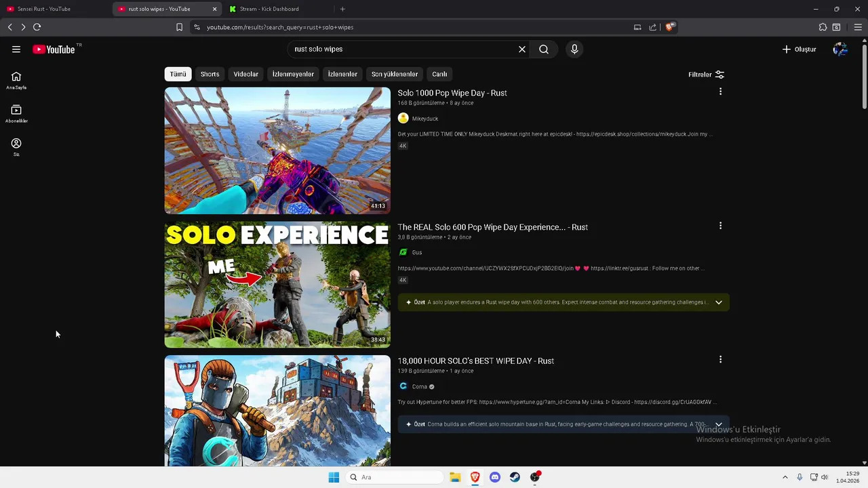Image resolution: width=868 pixels, height=488 pixels.
Task: Play the SOLO EXPERIENCE thumbnail video
Action: point(277,285)
